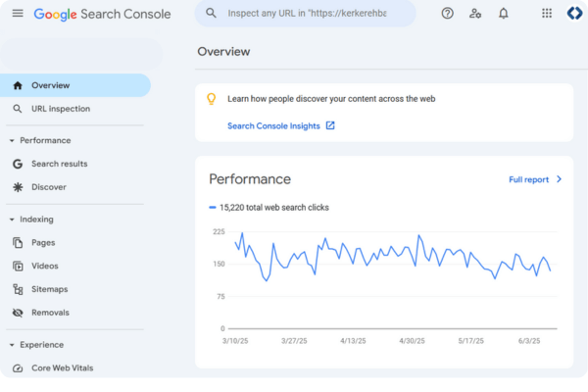The height and width of the screenshot is (392, 588).
Task: Click the Removals crossed-eye icon
Action: click(x=18, y=313)
